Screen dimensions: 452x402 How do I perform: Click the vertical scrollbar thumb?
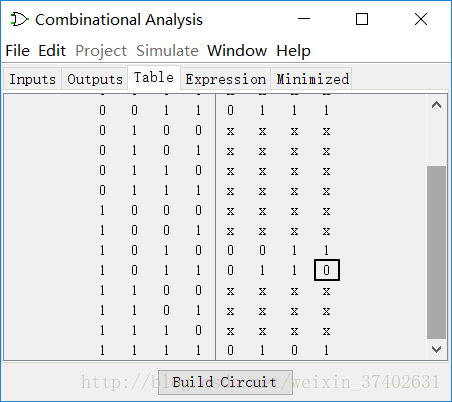436,252
